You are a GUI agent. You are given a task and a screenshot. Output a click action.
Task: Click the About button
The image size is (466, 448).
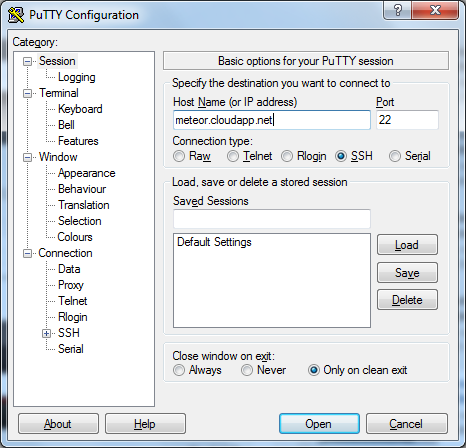coord(58,424)
